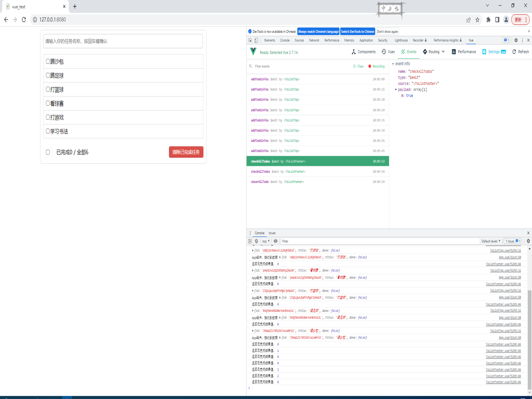Click the site information icon beside the URL
Image resolution: width=532 pixels, height=399 pixels.
click(x=35, y=20)
